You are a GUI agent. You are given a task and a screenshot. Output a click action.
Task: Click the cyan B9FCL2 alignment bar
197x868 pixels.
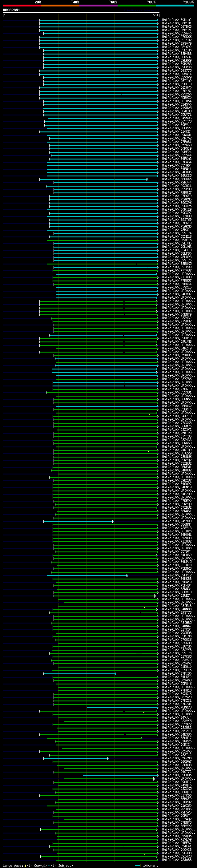click(87, 575)
